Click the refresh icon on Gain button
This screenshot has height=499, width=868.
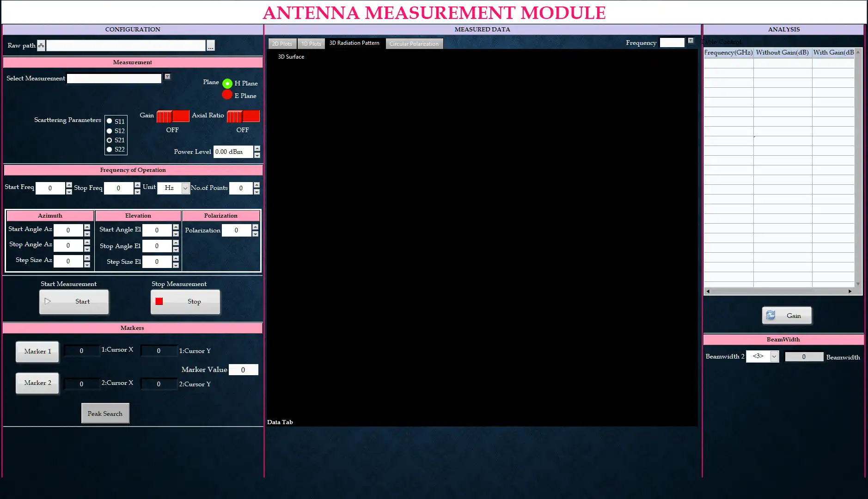[770, 316]
